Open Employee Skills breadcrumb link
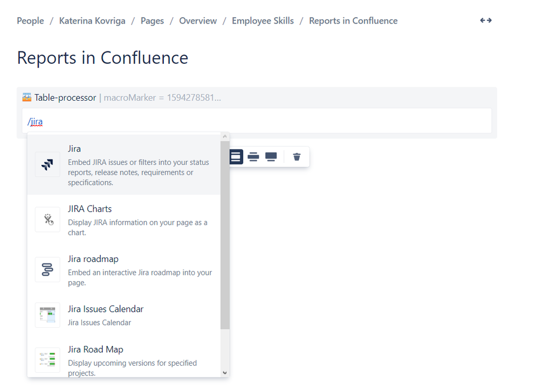Screen dimensions: 535x392 point(263,21)
